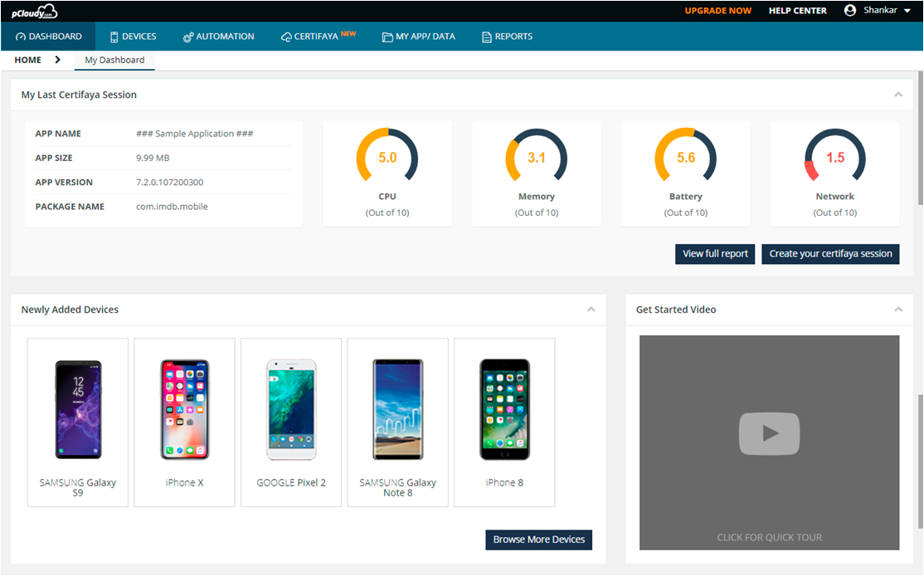The height and width of the screenshot is (576, 924).
Task: Click the My Last Certifaya Session heading
Action: pos(79,95)
